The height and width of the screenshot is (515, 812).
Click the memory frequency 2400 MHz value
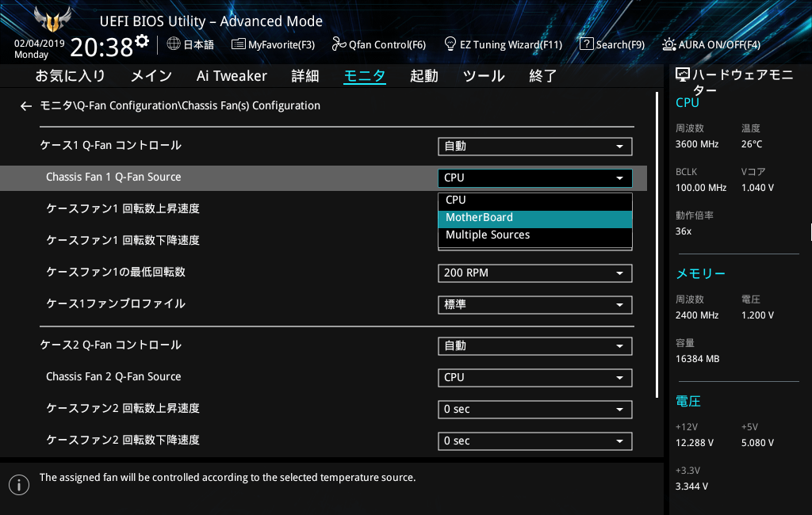697,315
